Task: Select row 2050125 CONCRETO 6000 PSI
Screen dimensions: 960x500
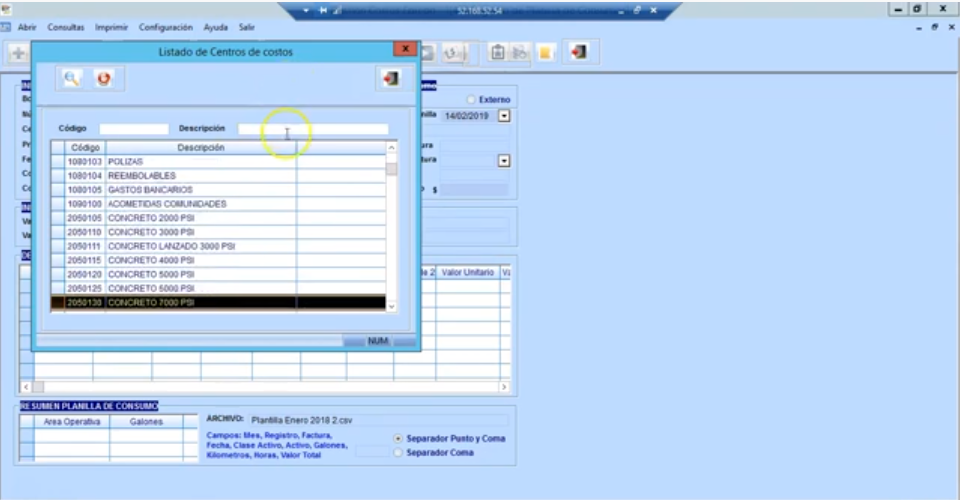Action: tap(219, 288)
